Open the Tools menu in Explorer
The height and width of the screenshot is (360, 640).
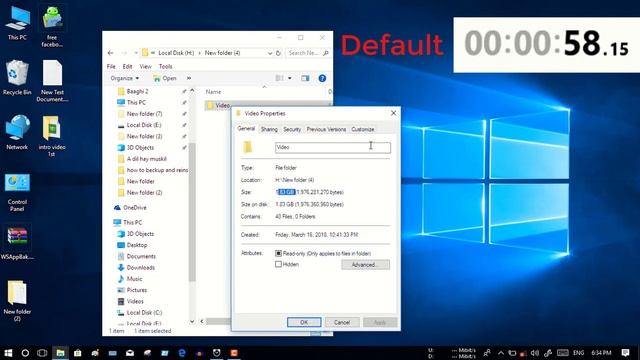coord(165,66)
